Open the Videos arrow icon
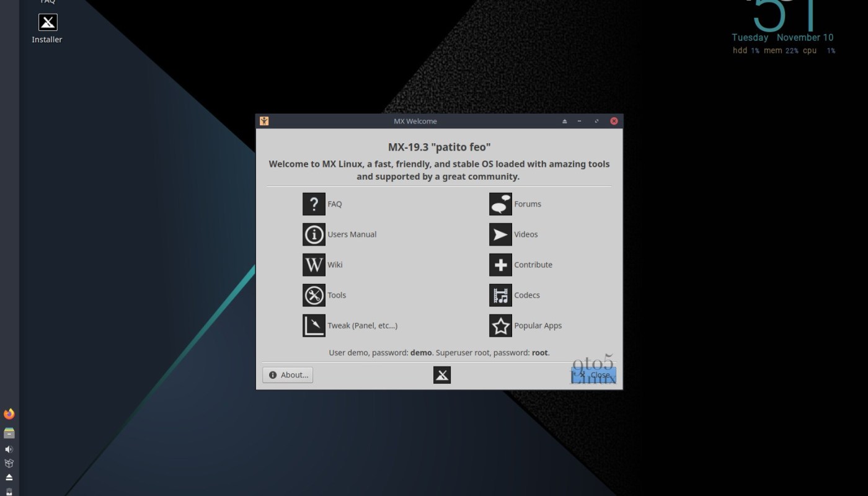This screenshot has height=496, width=868. [x=500, y=234]
